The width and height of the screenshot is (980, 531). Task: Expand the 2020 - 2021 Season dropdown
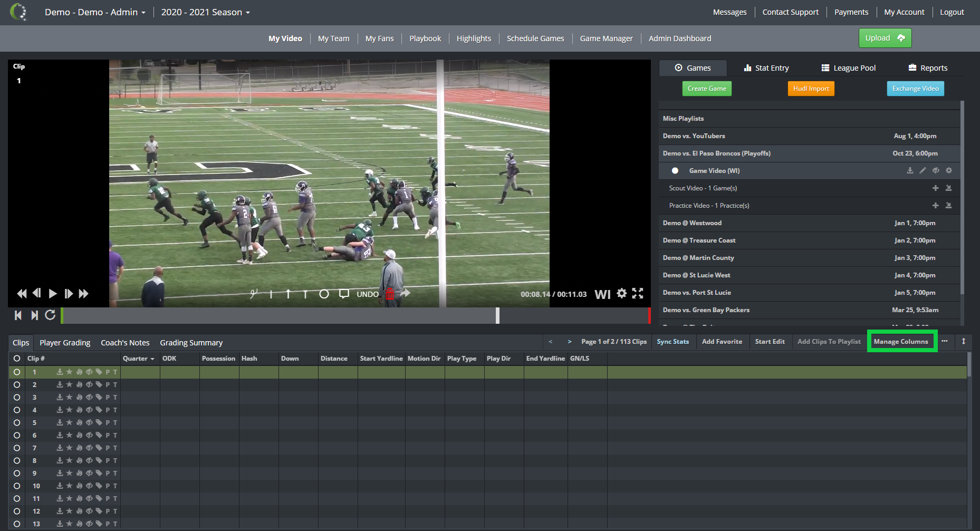tap(205, 12)
